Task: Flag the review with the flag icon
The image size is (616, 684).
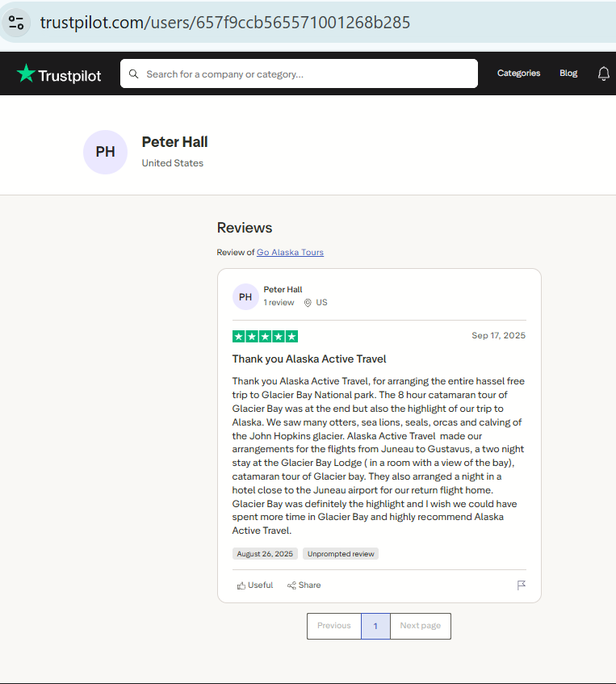Action: 521,585
